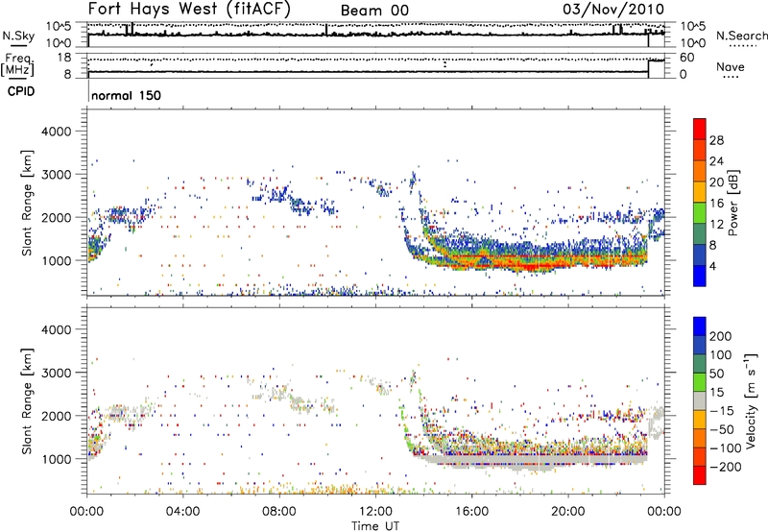This screenshot has height=532, width=768.
Task: Click the "4000" tick on the power panel
Action: coord(57,132)
